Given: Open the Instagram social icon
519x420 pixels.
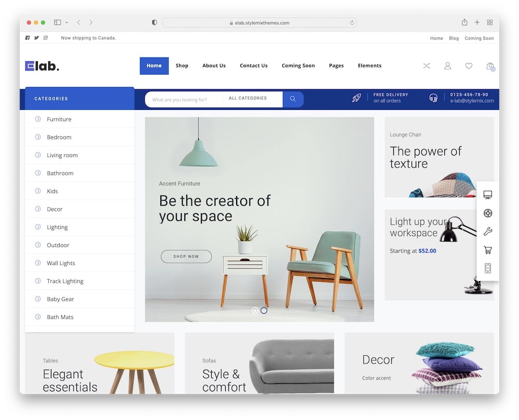Looking at the screenshot, I should [45, 38].
